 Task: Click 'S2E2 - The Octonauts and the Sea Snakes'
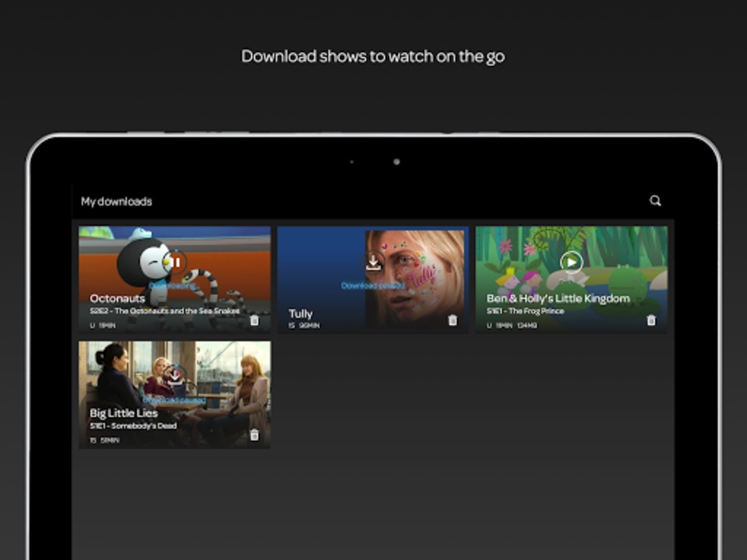[165, 311]
